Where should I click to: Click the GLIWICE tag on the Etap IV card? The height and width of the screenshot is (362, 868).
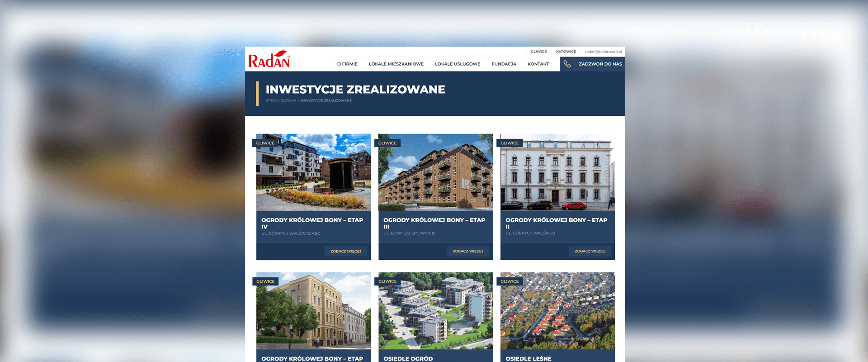[x=265, y=143]
